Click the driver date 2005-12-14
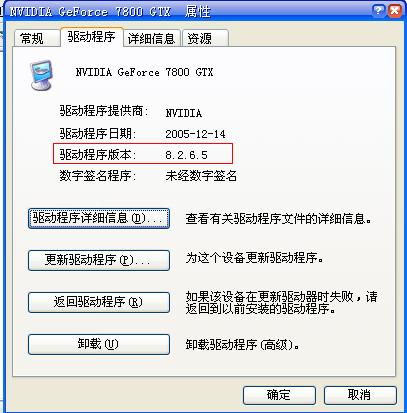The width and height of the screenshot is (407, 413). coord(196,134)
